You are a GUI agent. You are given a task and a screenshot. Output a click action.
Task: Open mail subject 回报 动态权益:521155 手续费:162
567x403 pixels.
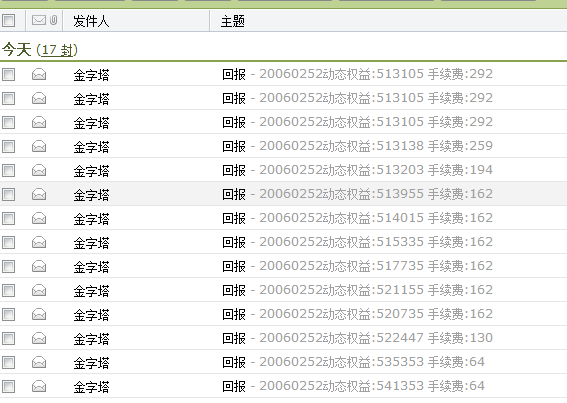357,290
